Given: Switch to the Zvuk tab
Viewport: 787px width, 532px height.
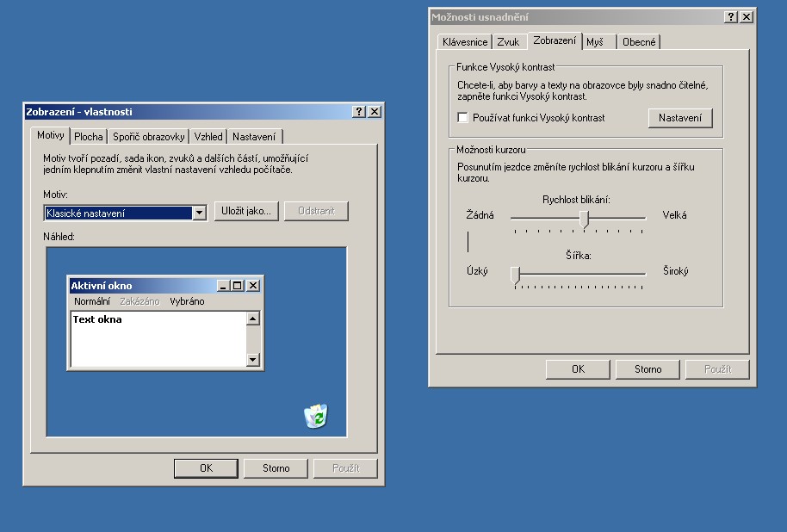Looking at the screenshot, I should coord(508,42).
